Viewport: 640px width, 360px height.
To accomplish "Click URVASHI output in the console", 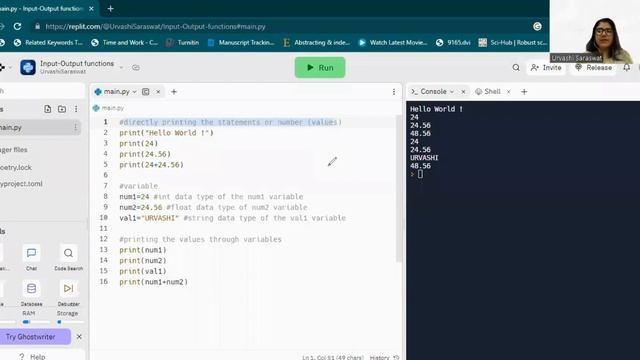I will pos(424,158).
